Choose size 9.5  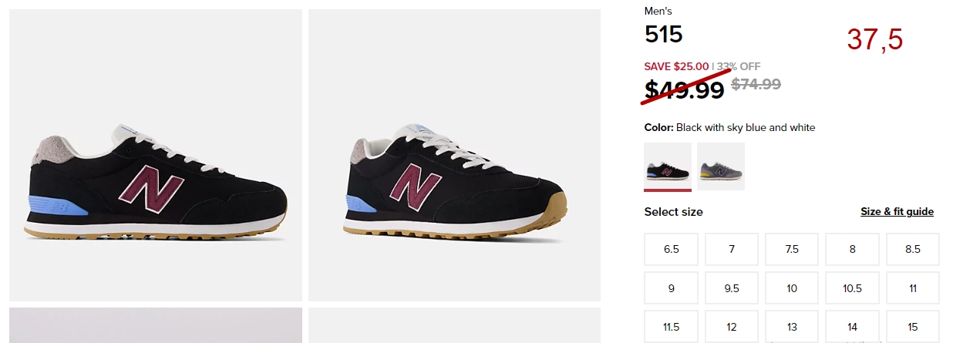pos(732,288)
